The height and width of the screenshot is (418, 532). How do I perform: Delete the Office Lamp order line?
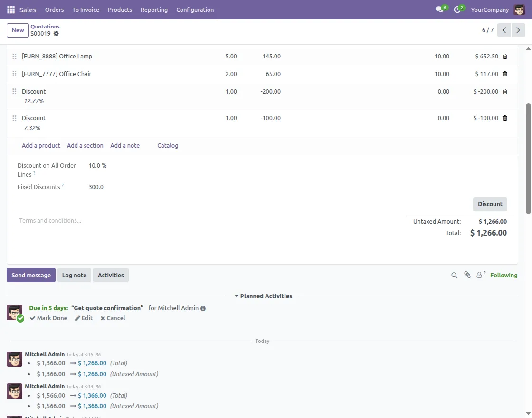pyautogui.click(x=504, y=57)
